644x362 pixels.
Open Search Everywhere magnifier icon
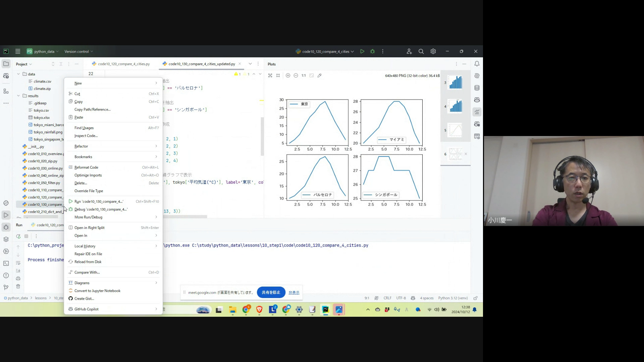tap(421, 51)
